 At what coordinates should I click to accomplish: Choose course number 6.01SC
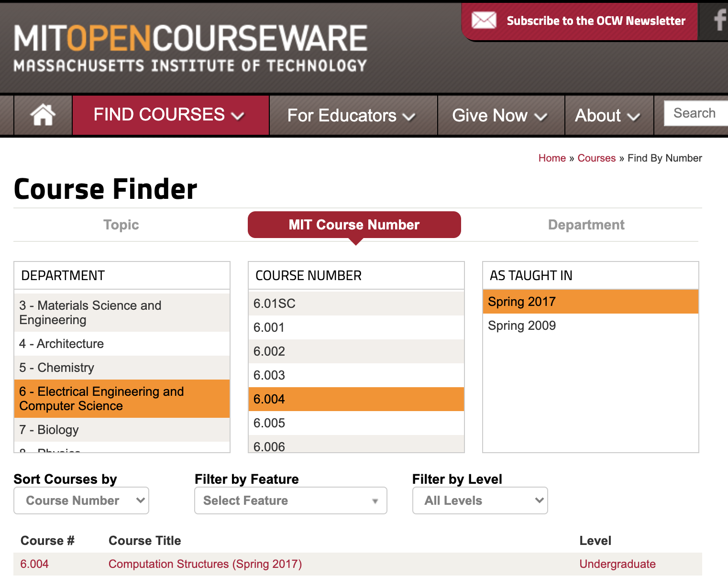coord(356,304)
